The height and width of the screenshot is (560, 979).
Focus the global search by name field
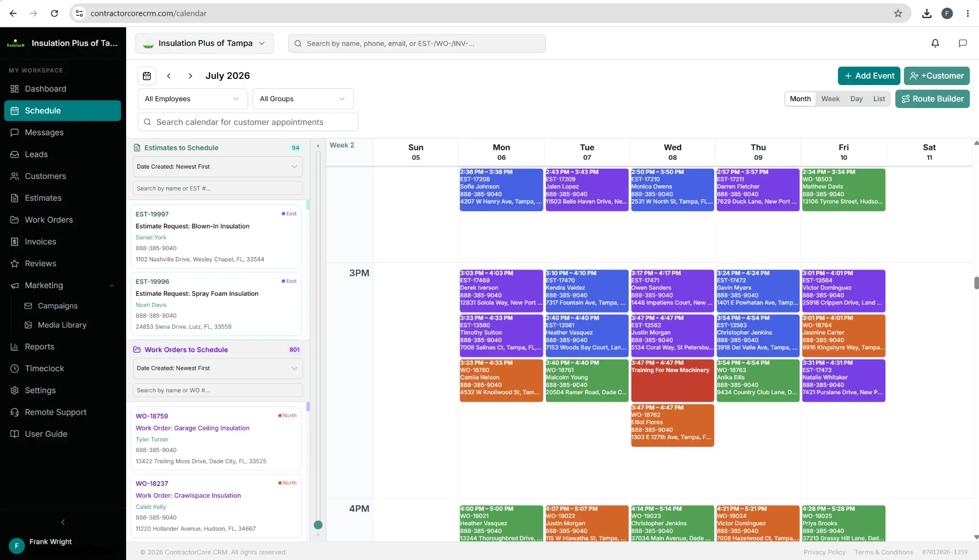pyautogui.click(x=417, y=43)
